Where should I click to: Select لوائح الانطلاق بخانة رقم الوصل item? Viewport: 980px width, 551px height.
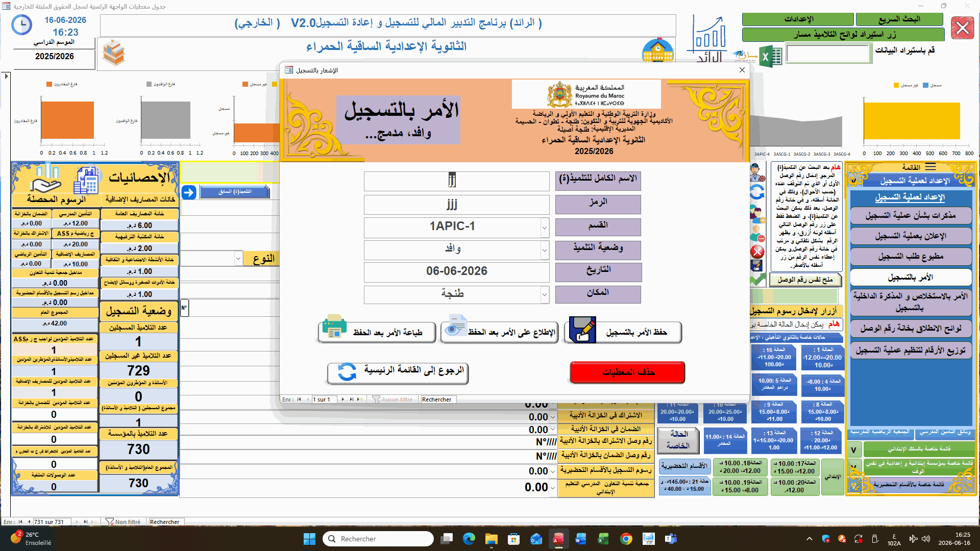coord(911,329)
